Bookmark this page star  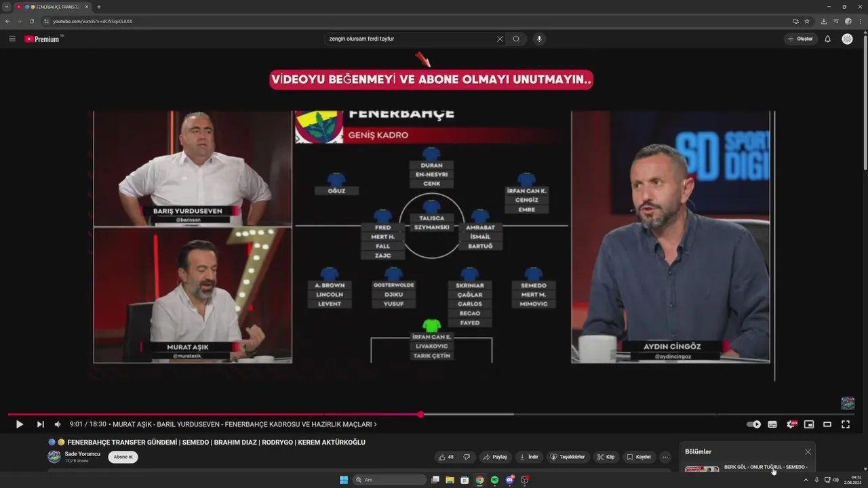click(807, 21)
